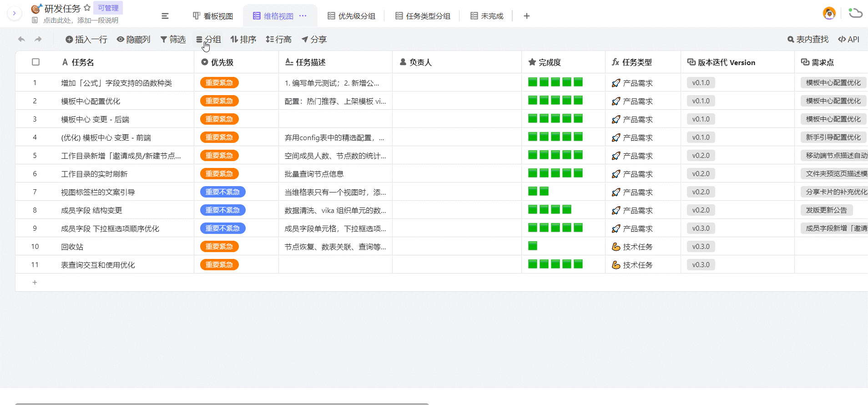Click completion rating of 成员字段 结构变更
868x405 pixels.
[x=550, y=209]
